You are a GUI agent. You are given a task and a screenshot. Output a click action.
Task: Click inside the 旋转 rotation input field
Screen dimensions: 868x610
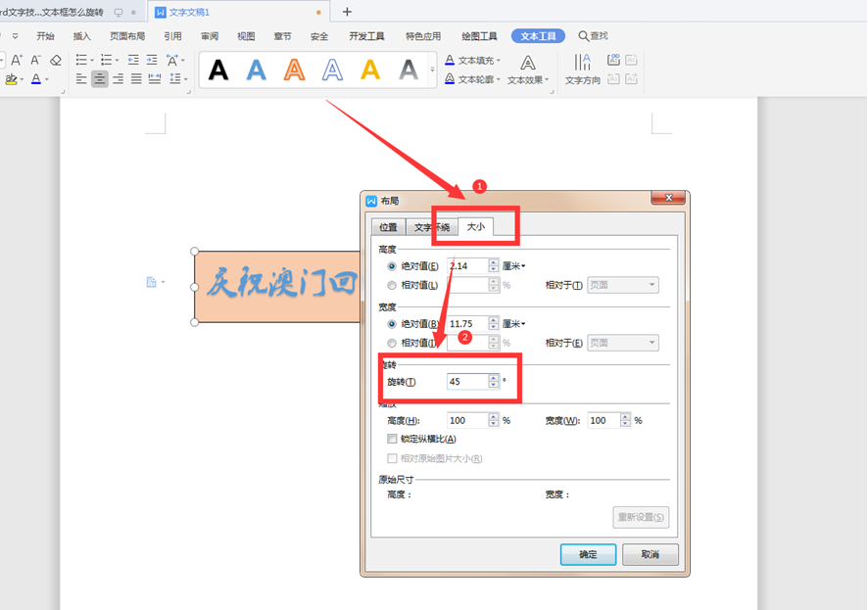(468, 383)
